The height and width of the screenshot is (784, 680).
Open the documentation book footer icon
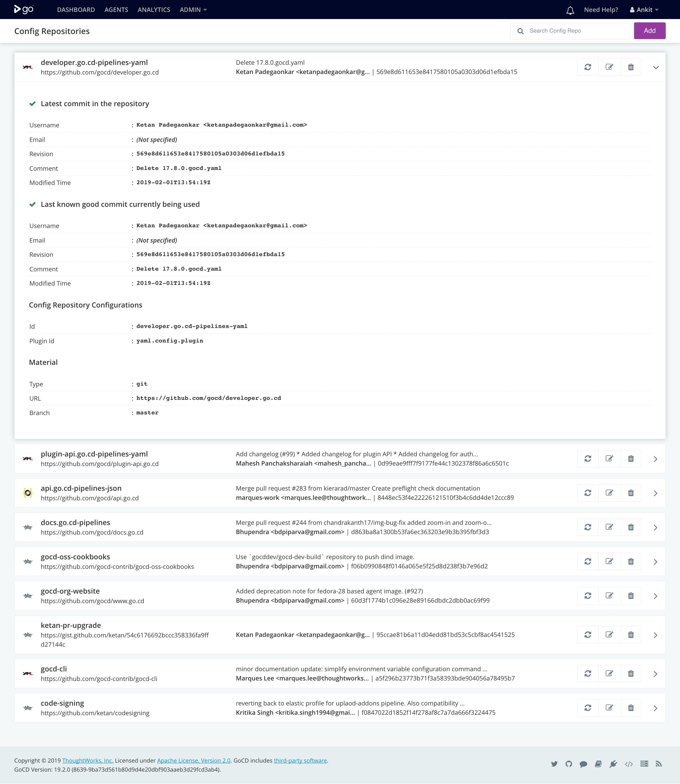point(598,764)
